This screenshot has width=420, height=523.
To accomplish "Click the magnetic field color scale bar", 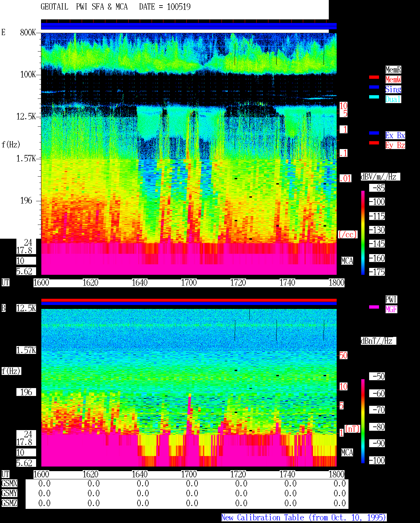I will point(363,421).
